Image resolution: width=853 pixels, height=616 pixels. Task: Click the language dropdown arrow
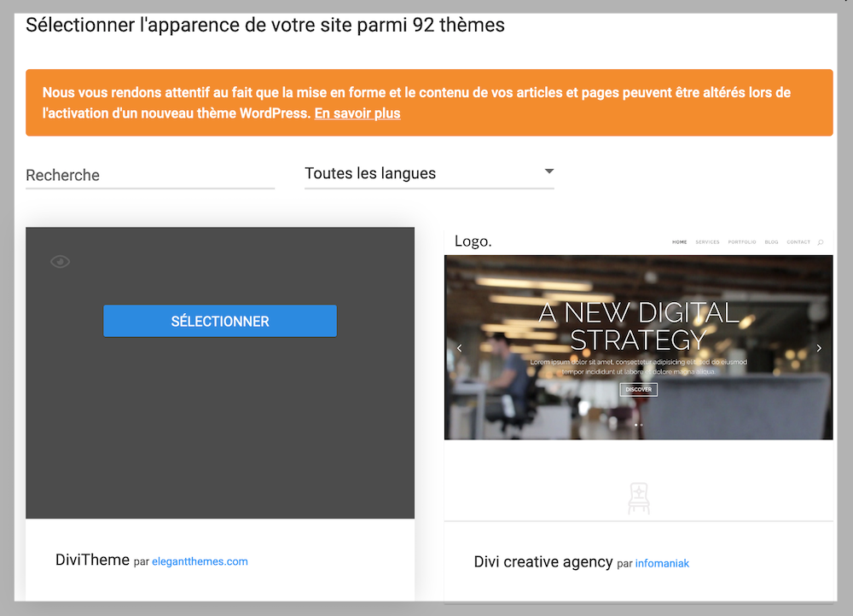[548, 172]
